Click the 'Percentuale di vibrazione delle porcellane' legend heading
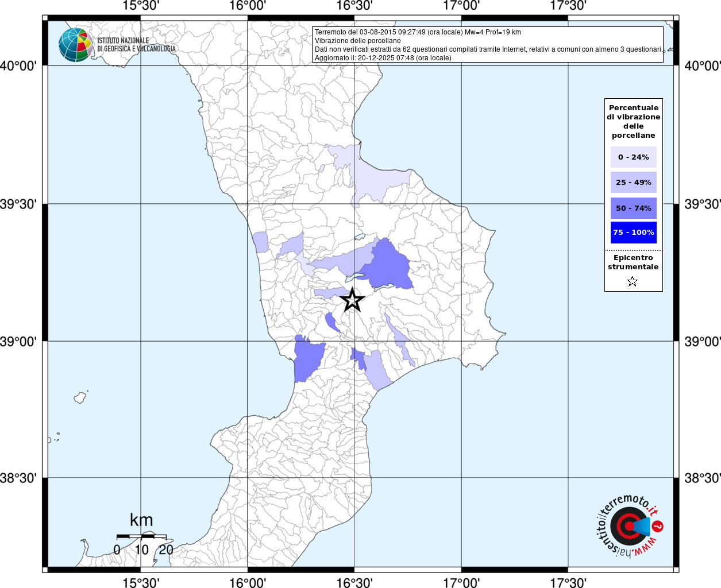 [634, 122]
